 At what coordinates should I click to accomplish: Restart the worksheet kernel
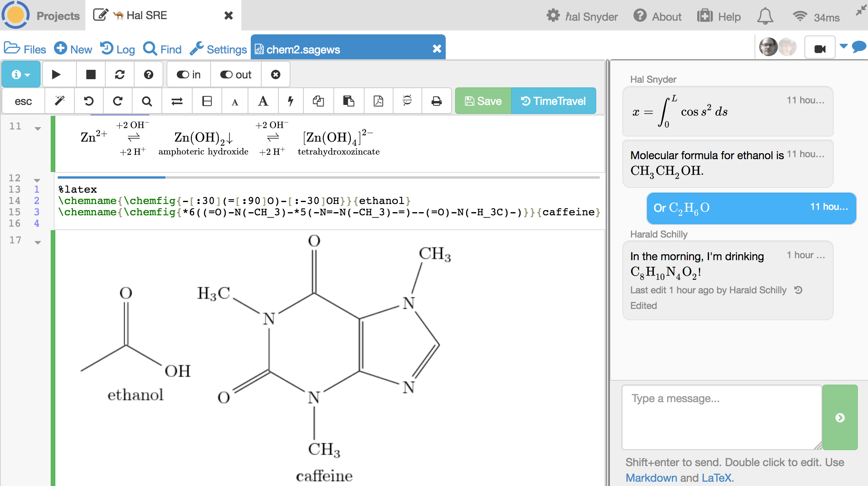[119, 74]
